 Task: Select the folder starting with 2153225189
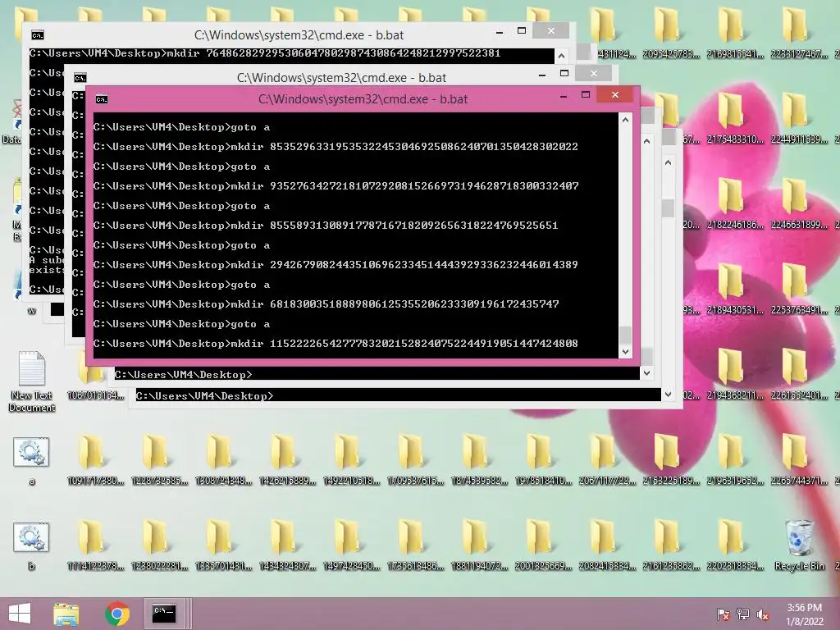pos(671,460)
